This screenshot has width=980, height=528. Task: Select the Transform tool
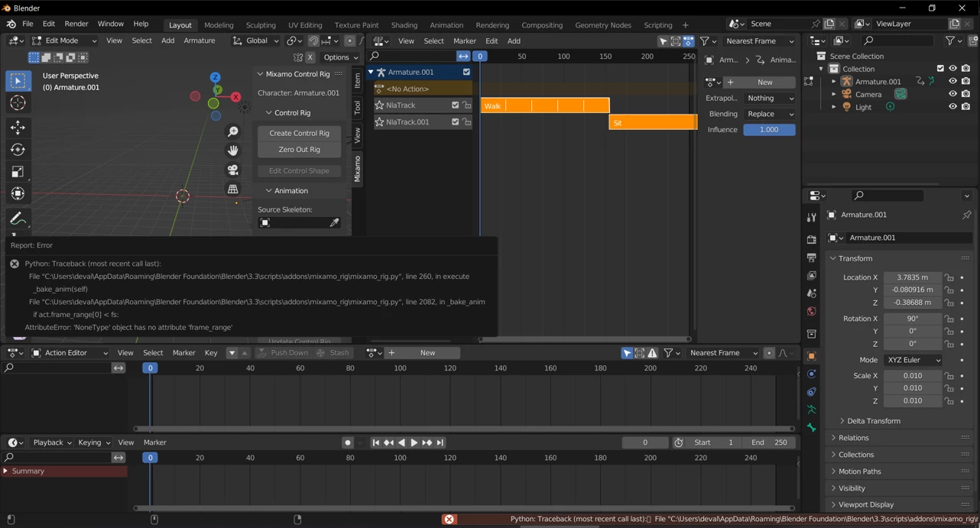(x=18, y=194)
